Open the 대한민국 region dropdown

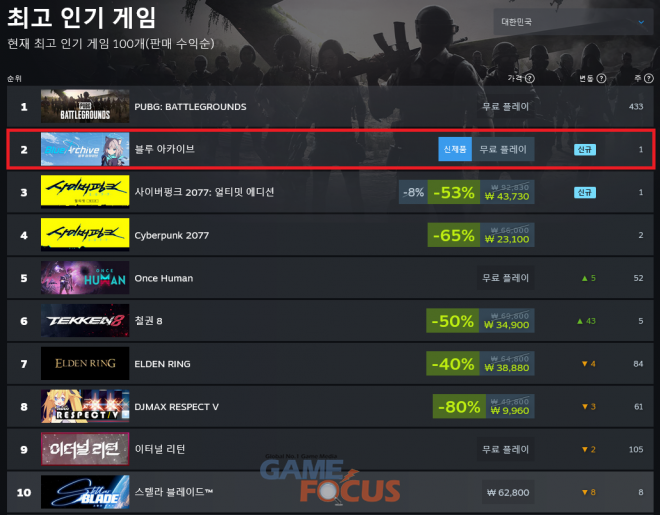coord(573,21)
